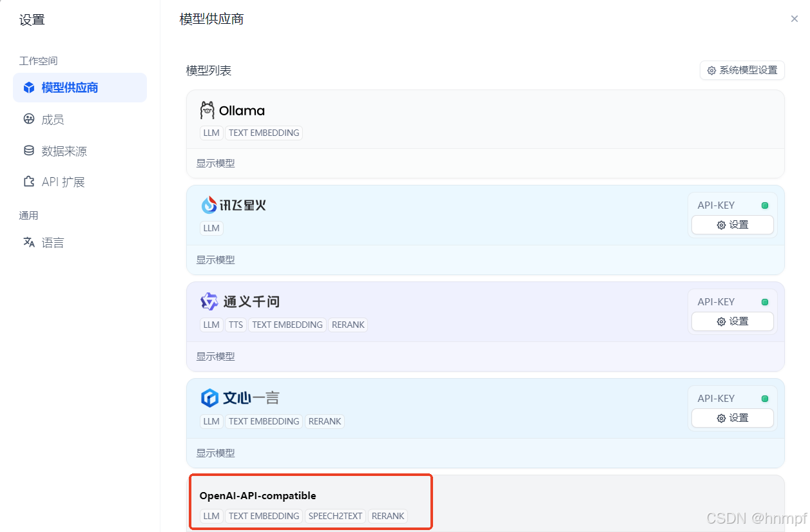Click the cube icon beside 模型供应商
Screen dimensions: 810x532
point(29,88)
